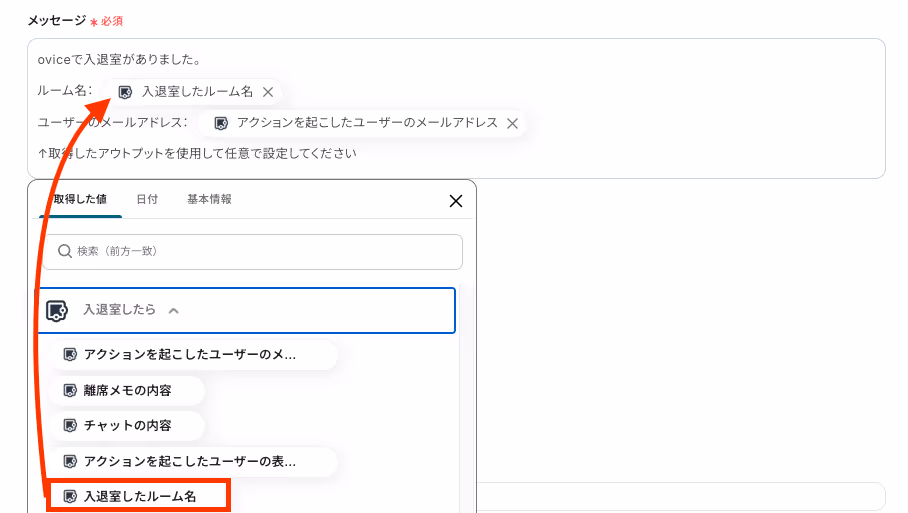Insert アクションを起こしたユーザーの表... value
The width and height of the screenshot is (908, 513).
[193, 461]
